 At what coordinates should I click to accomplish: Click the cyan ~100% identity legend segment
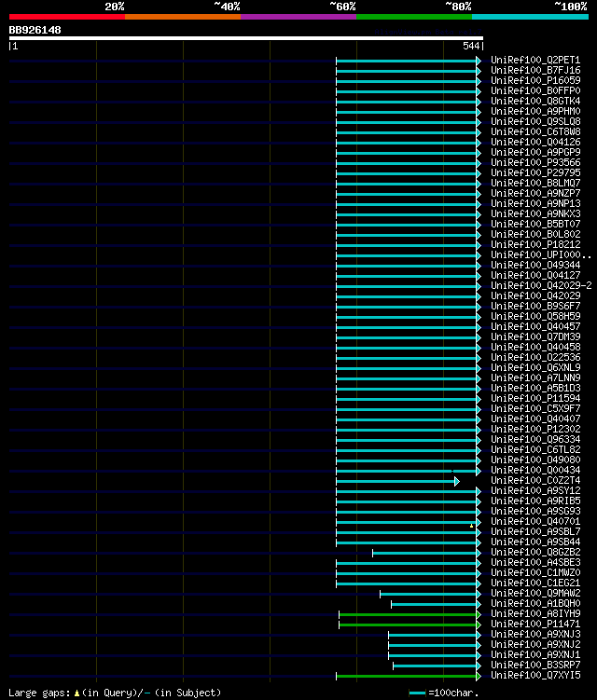(x=530, y=17)
